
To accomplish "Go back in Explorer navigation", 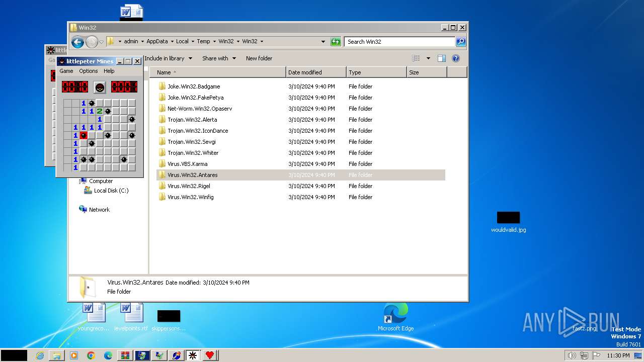I will point(77,42).
